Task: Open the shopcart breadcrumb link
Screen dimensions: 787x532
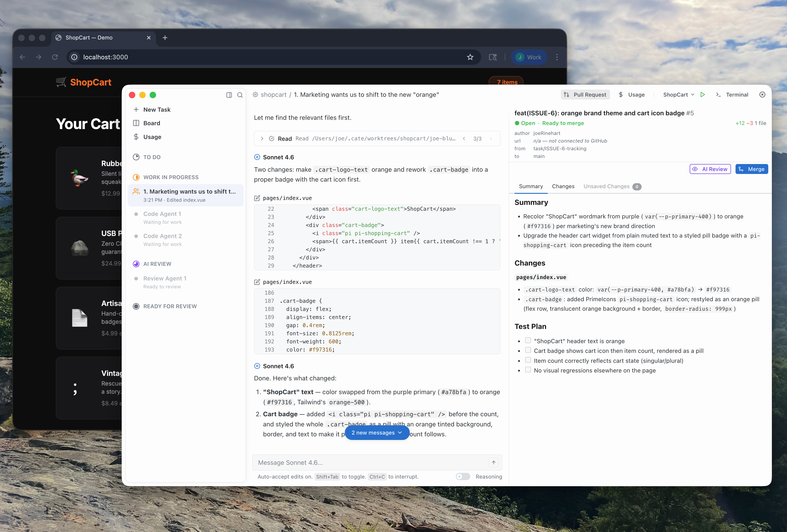Action: pyautogui.click(x=274, y=95)
